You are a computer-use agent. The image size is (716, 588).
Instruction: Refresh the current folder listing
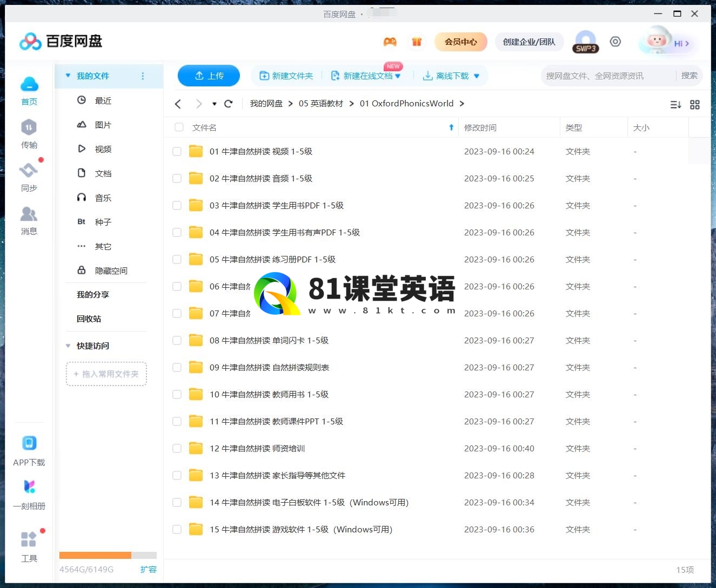(x=229, y=104)
